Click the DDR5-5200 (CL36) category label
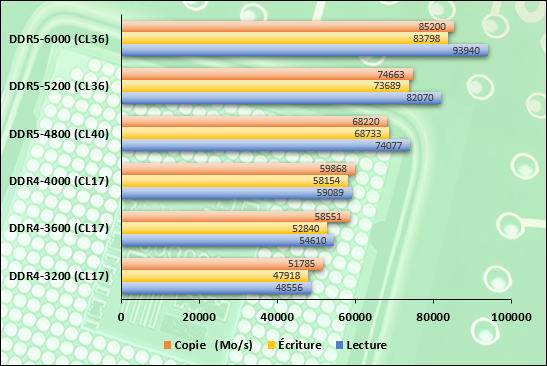The image size is (547, 366). (x=59, y=86)
